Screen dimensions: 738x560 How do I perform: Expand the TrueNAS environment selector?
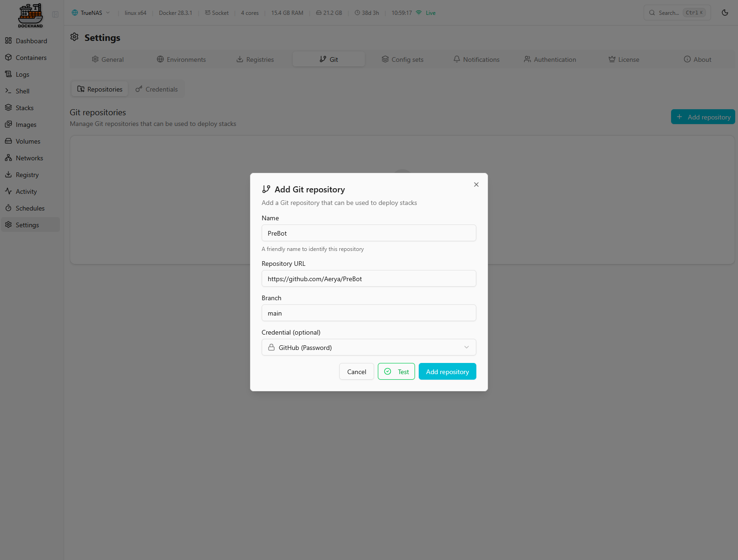(91, 13)
